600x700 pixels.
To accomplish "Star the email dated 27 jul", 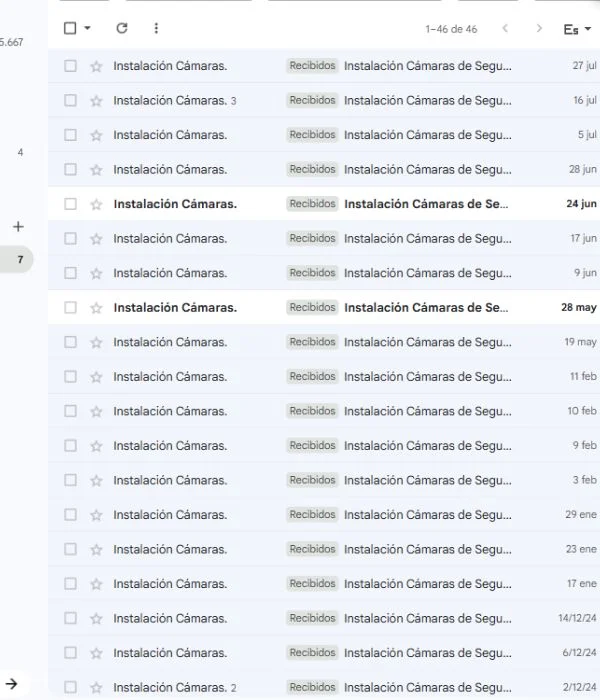I will pyautogui.click(x=96, y=66).
